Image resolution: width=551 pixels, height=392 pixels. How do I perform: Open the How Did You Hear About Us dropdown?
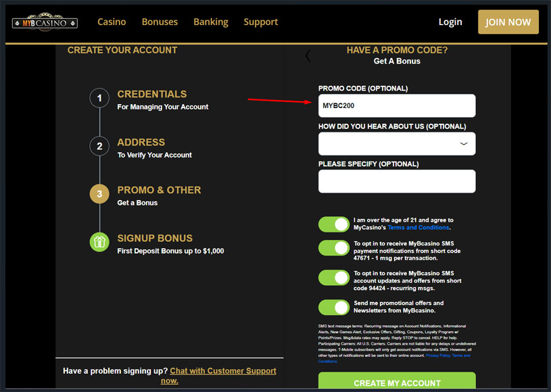pos(397,144)
